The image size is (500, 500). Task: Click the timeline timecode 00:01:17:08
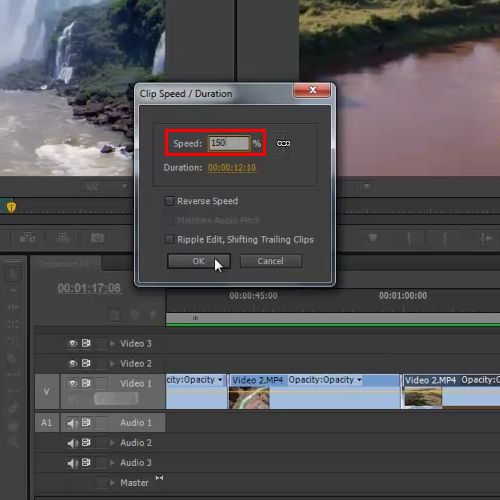tap(89, 288)
